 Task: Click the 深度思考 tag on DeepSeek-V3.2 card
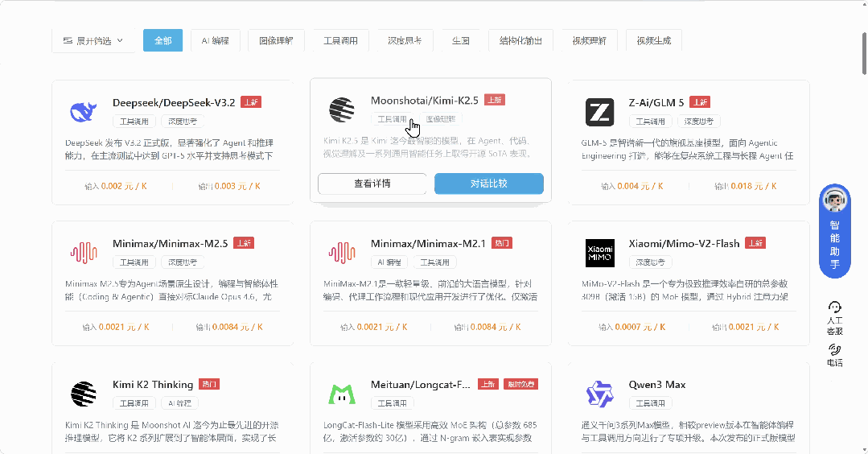[183, 122]
